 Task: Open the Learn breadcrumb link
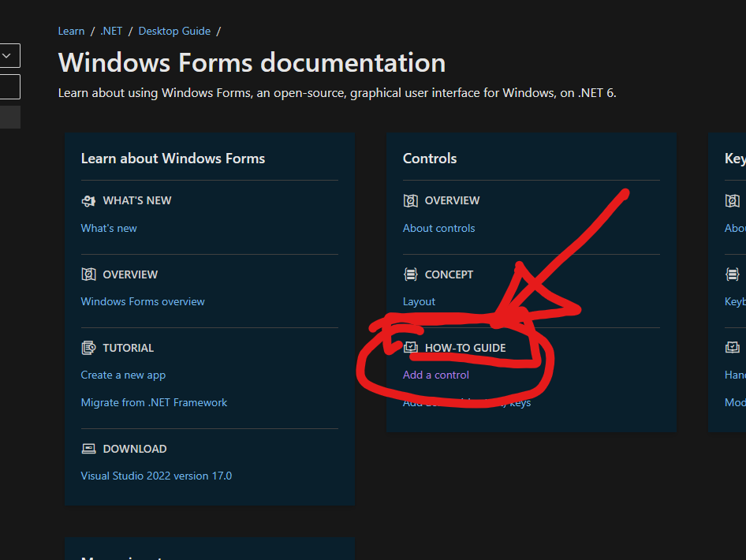[71, 31]
